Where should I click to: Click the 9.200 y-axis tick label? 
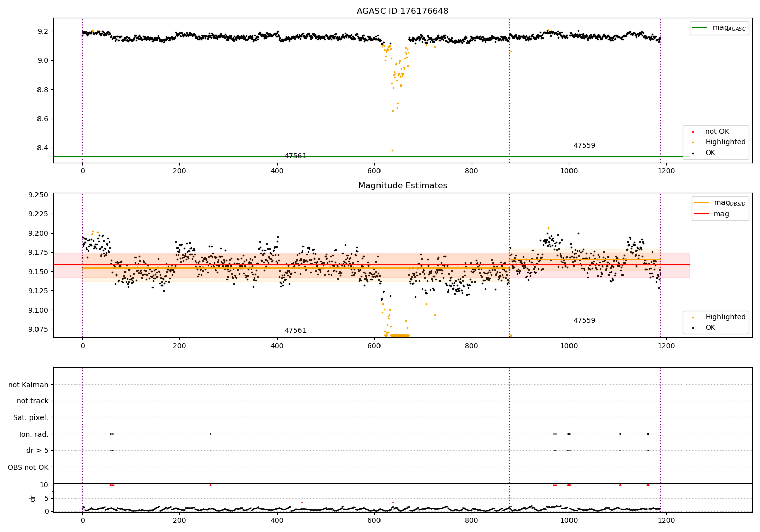(x=38, y=233)
